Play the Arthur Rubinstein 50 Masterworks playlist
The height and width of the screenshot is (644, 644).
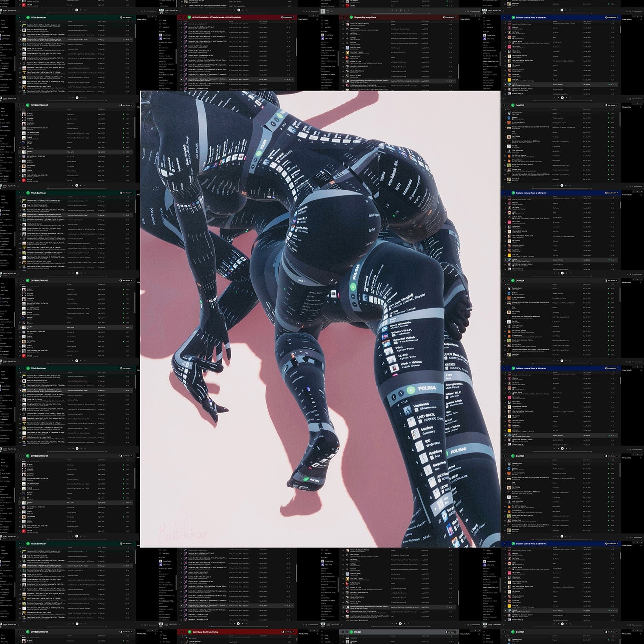click(x=189, y=18)
